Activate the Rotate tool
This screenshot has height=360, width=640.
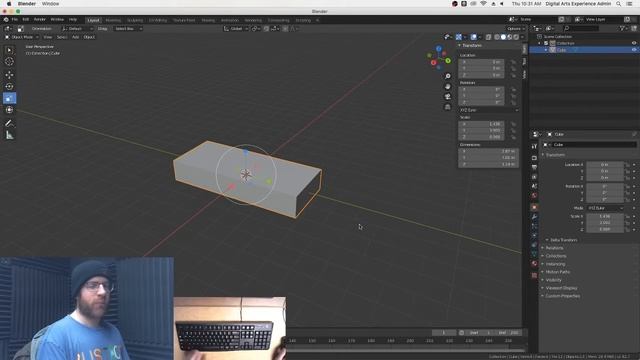(9, 87)
